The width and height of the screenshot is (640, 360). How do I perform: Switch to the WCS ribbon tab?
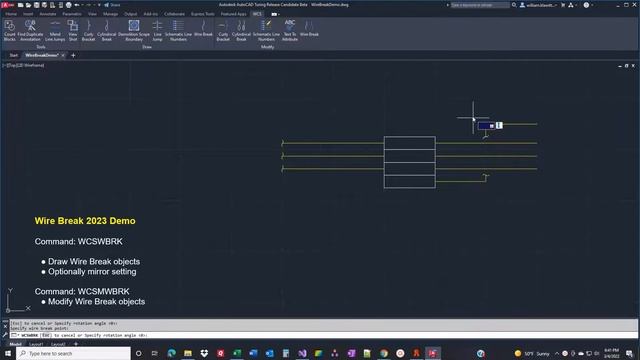[x=257, y=14]
